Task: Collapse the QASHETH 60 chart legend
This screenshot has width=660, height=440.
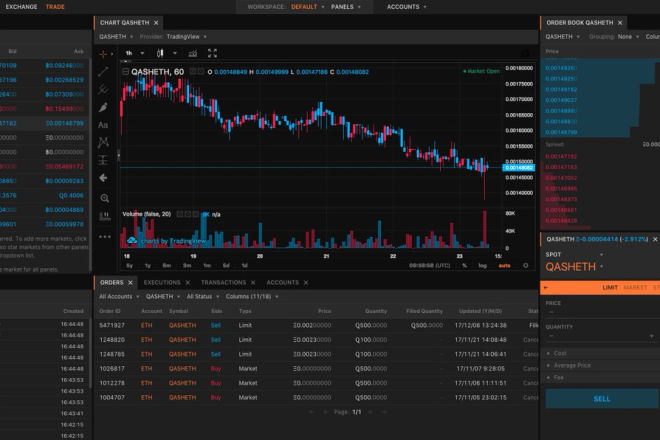Action: (125, 72)
